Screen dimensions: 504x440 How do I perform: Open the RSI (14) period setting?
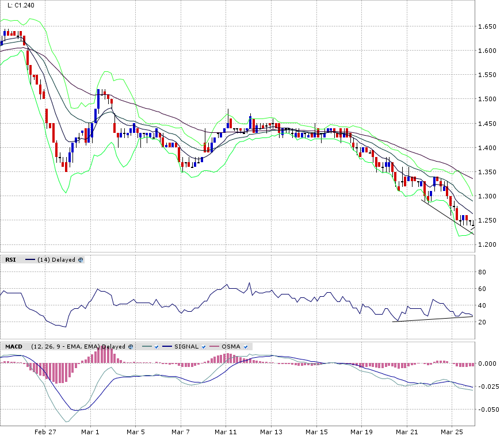44,260
